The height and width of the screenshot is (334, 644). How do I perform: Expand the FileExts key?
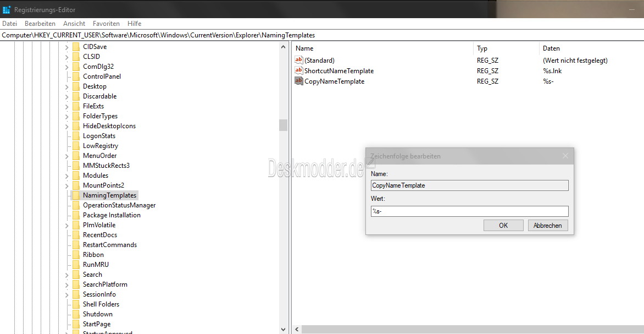click(66, 106)
